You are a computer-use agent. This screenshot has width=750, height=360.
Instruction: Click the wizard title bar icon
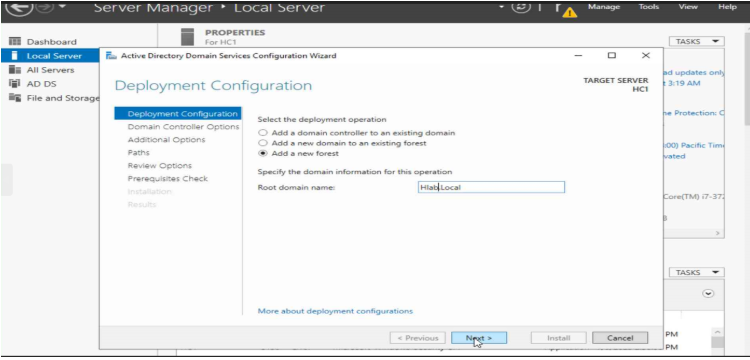click(111, 55)
